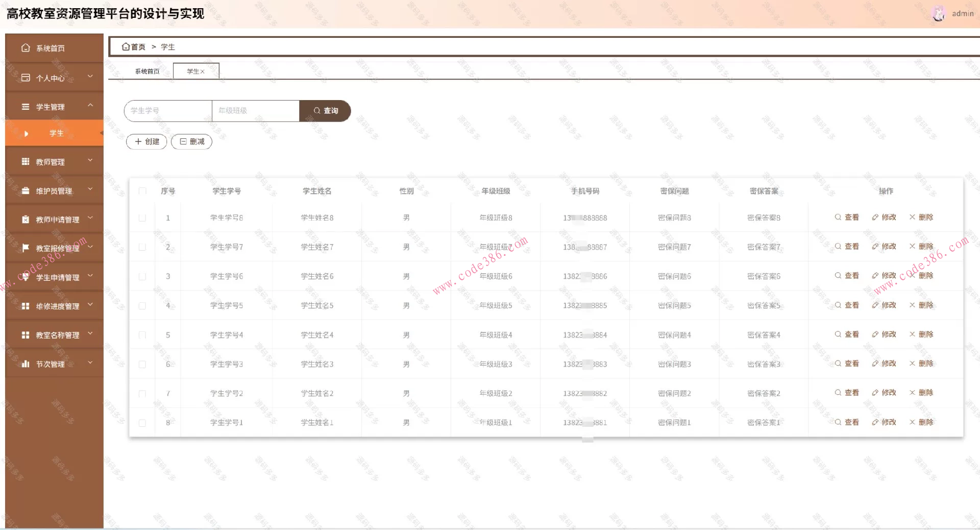The width and height of the screenshot is (980, 530).
Task: Open the 教师管理 sidebar menu
Action: [54, 161]
